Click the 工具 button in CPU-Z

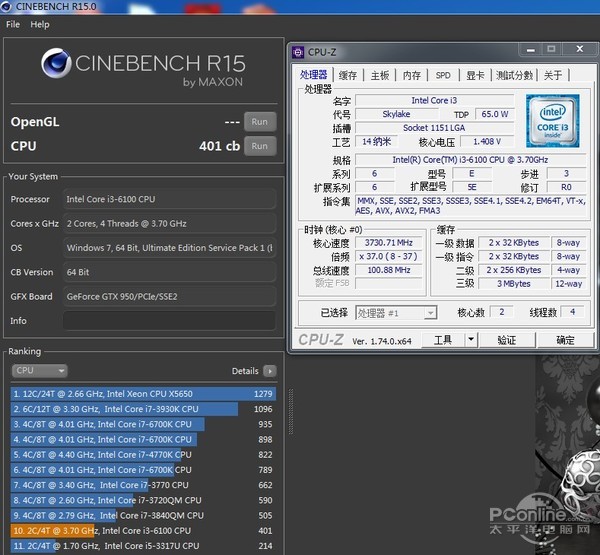pyautogui.click(x=443, y=340)
